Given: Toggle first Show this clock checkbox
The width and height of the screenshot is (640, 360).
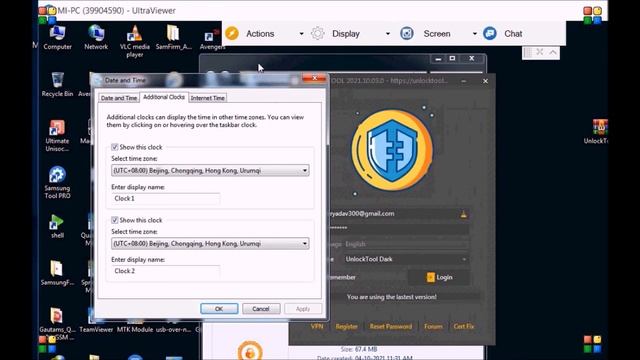Looking at the screenshot, I should 115,147.
